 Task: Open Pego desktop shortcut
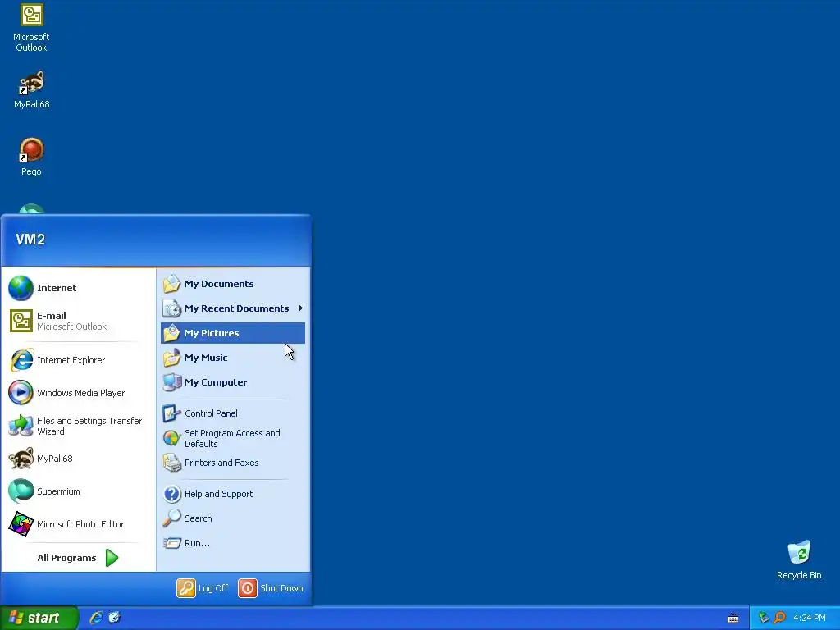point(31,157)
